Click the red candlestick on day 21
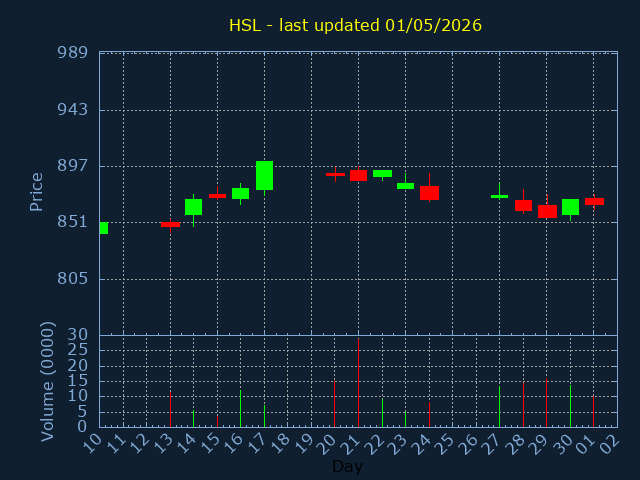This screenshot has height=480, width=640. [358, 175]
